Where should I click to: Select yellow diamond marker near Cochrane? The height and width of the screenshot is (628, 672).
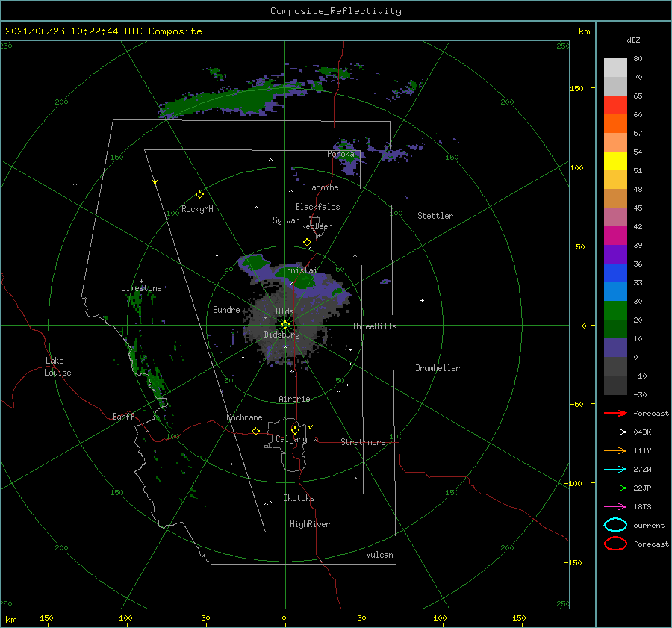pos(255,431)
